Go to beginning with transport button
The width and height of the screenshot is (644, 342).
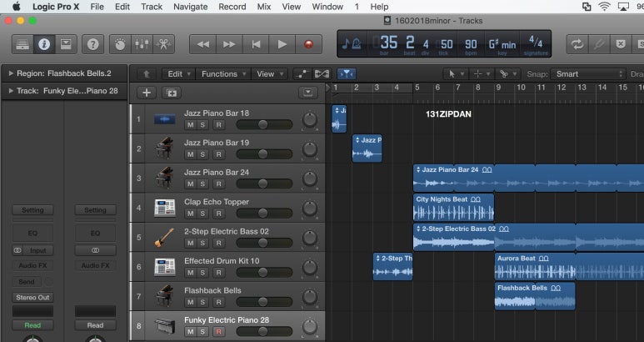pos(256,44)
